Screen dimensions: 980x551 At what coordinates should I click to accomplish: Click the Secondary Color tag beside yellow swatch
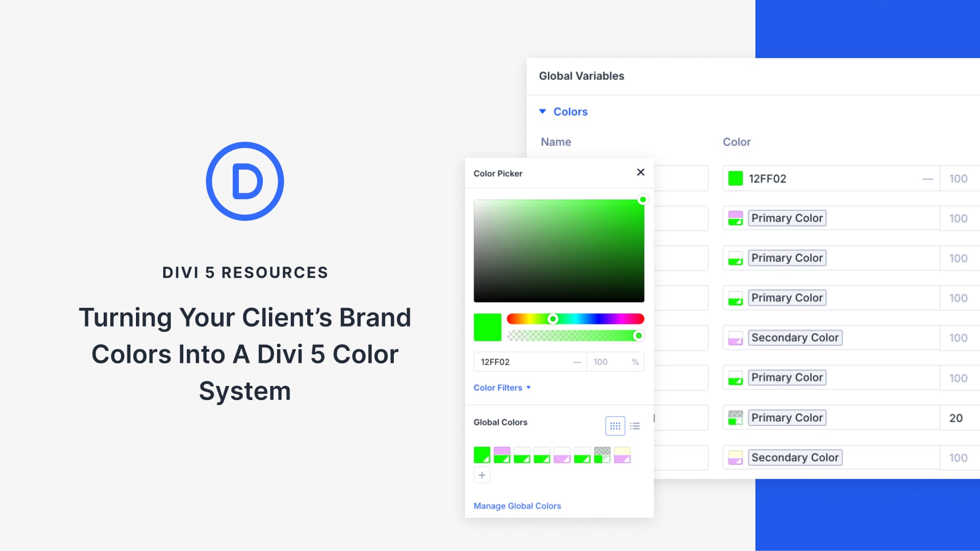(x=795, y=457)
